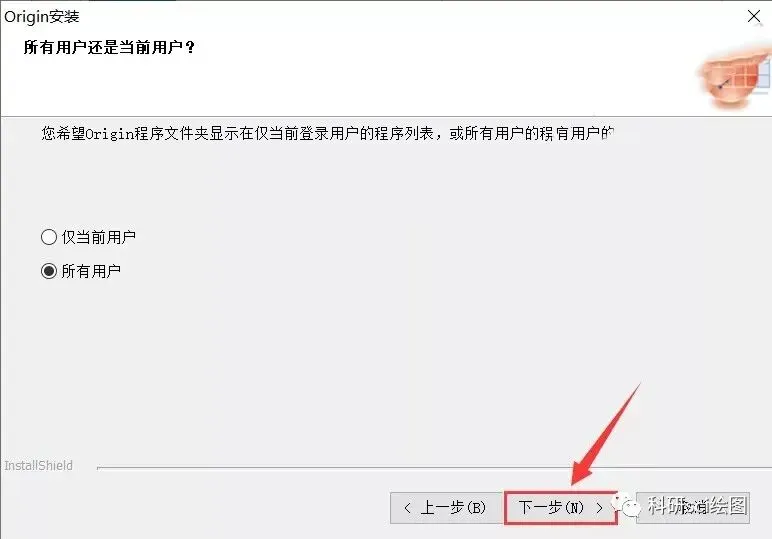Click the Origin logo graphic in header
The height and width of the screenshot is (539, 772).
click(x=735, y=77)
